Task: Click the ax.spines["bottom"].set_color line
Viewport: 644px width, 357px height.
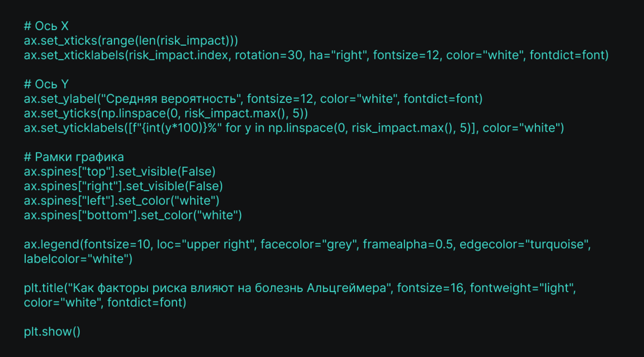Action: click(x=132, y=215)
